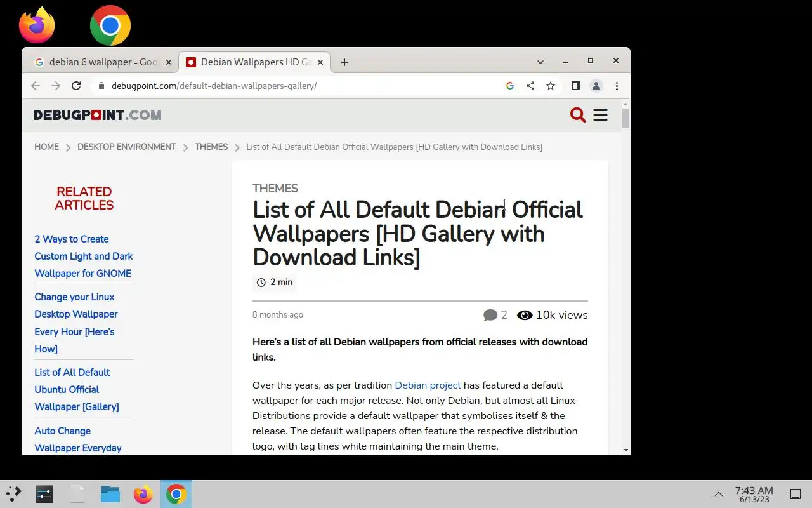This screenshot has width=812, height=508.
Task: Share this page using the share icon
Action: [530, 86]
